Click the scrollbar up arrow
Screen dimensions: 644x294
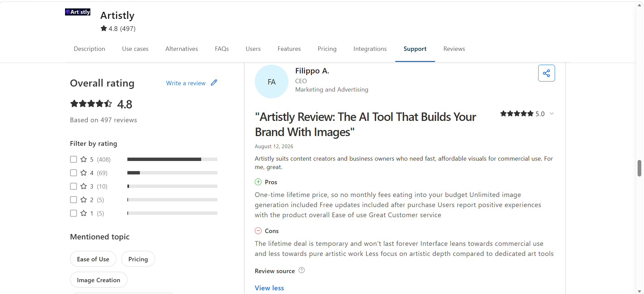639,5
